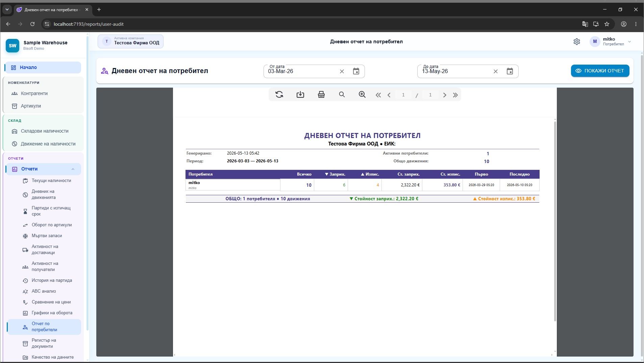Screen dimensions: 644x363
Task: Click the mitko user avatar M
Action: pyautogui.click(x=595, y=42)
